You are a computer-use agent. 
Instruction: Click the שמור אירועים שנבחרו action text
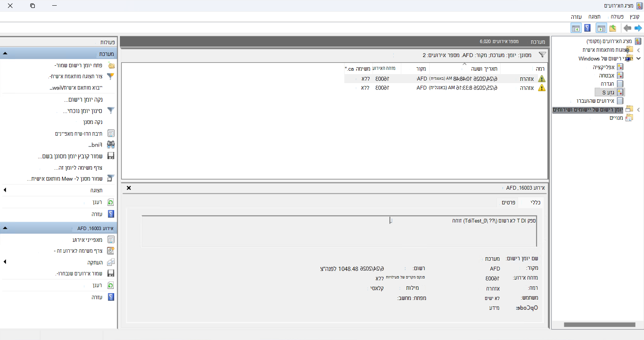pyautogui.click(x=79, y=273)
